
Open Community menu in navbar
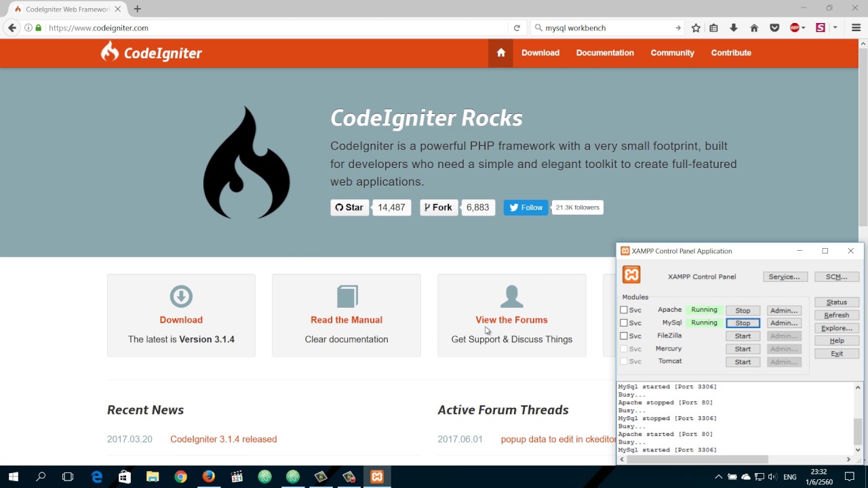click(x=672, y=53)
